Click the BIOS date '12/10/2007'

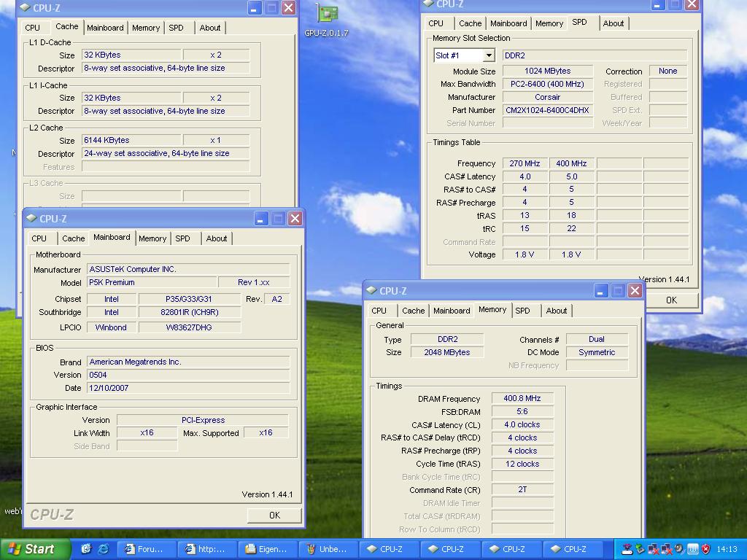point(188,388)
